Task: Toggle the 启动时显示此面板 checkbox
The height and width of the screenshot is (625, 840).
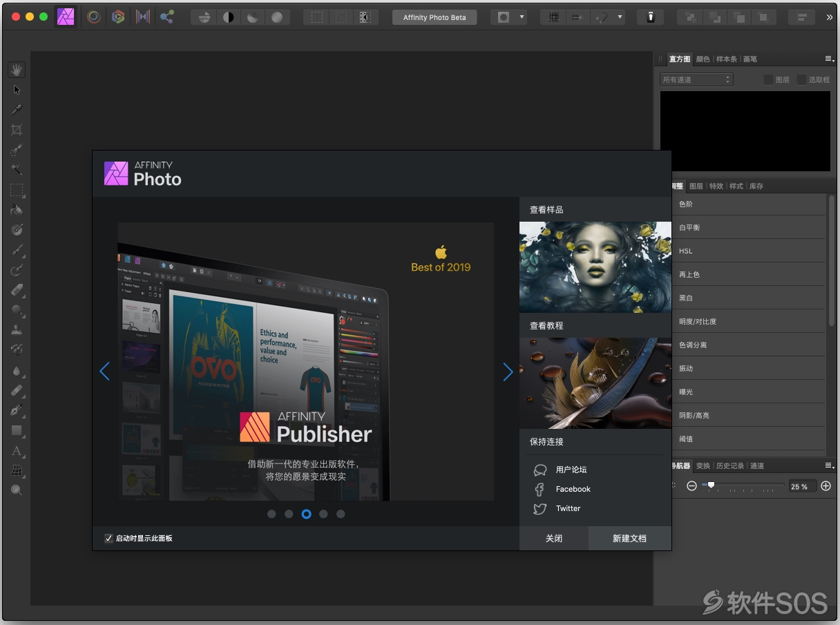Action: 108,538
